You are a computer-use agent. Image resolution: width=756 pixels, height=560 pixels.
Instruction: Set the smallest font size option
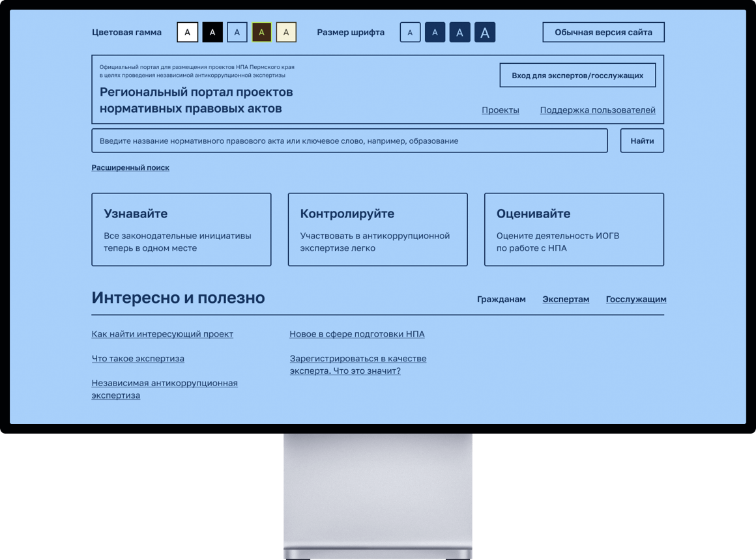pos(410,32)
